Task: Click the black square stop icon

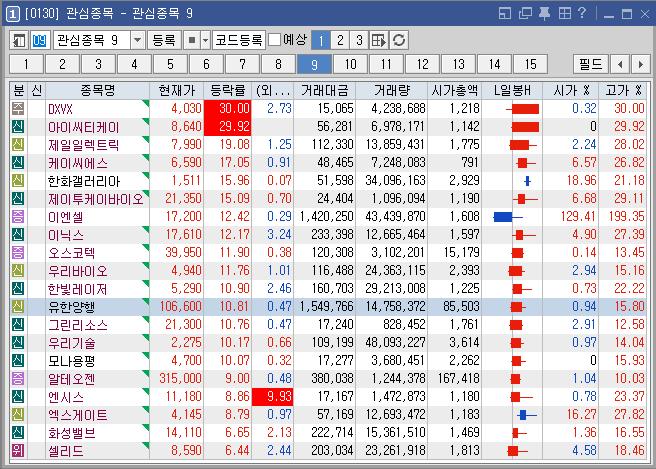Action: coord(192,41)
